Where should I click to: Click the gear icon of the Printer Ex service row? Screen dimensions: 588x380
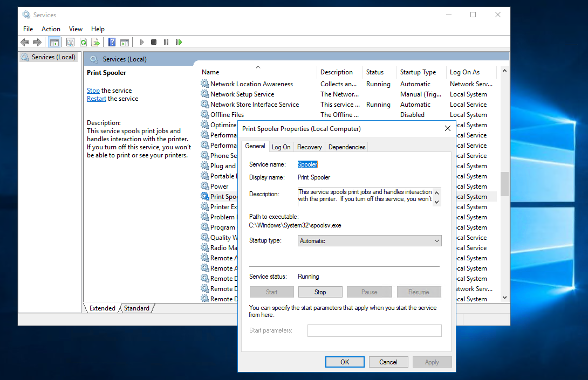[x=205, y=206]
